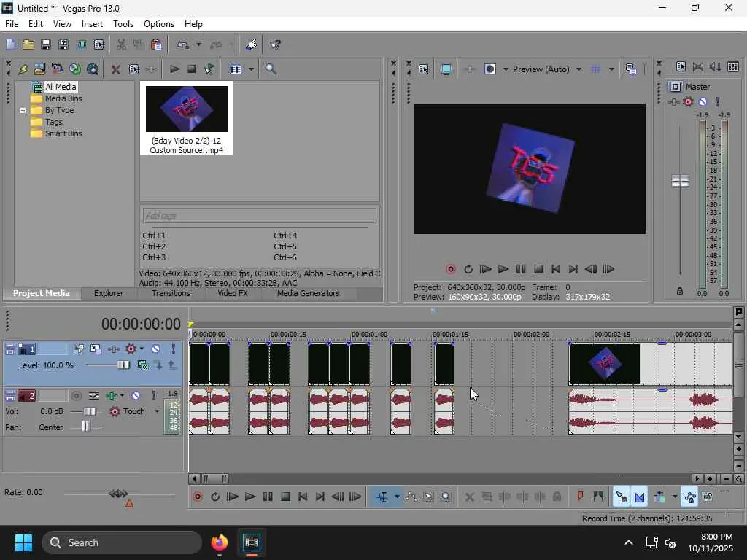
Task: Mute video track 1
Action: [x=156, y=349]
